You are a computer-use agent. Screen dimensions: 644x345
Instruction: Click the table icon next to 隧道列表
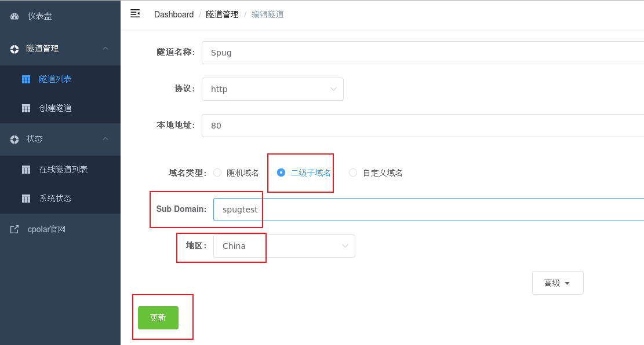26,79
